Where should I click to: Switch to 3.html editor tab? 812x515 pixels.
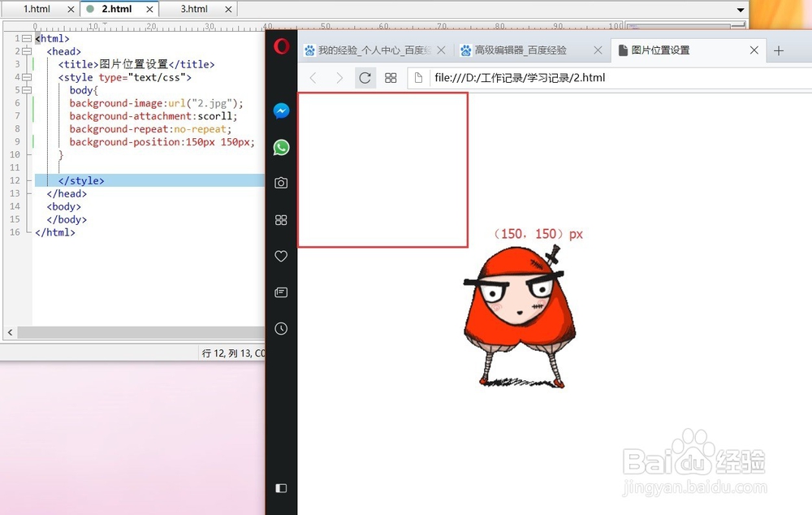194,9
